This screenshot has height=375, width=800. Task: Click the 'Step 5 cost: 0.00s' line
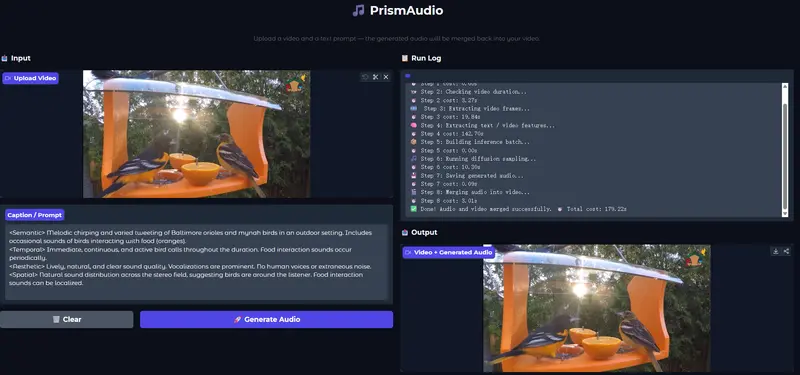pos(449,151)
